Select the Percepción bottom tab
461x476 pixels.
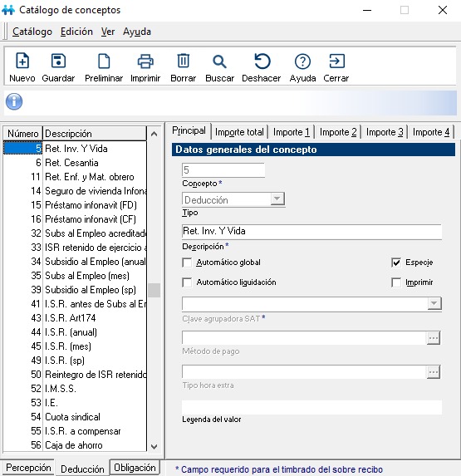28,468
